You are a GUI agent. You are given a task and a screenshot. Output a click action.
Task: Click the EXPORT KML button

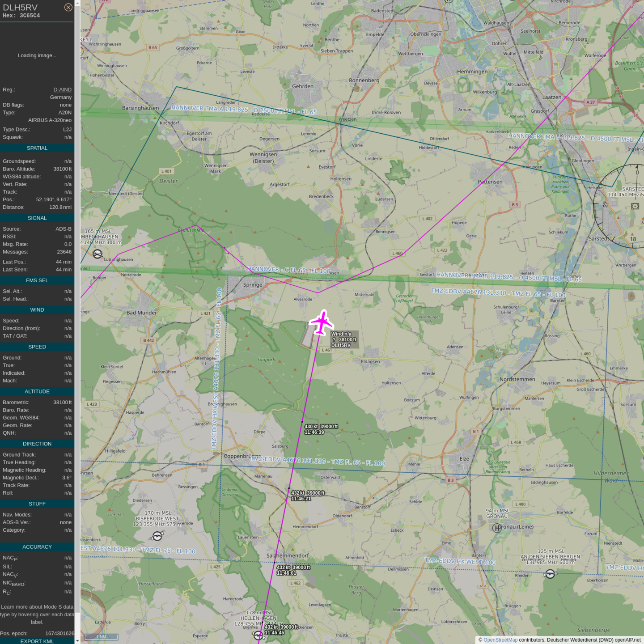point(37,641)
